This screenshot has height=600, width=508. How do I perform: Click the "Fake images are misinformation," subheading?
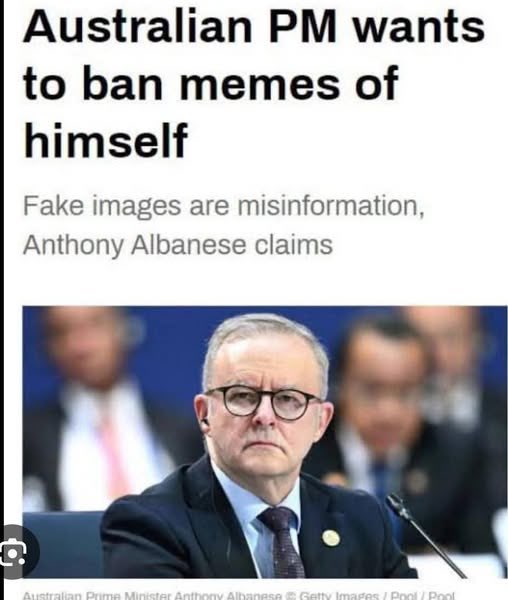(x=224, y=207)
